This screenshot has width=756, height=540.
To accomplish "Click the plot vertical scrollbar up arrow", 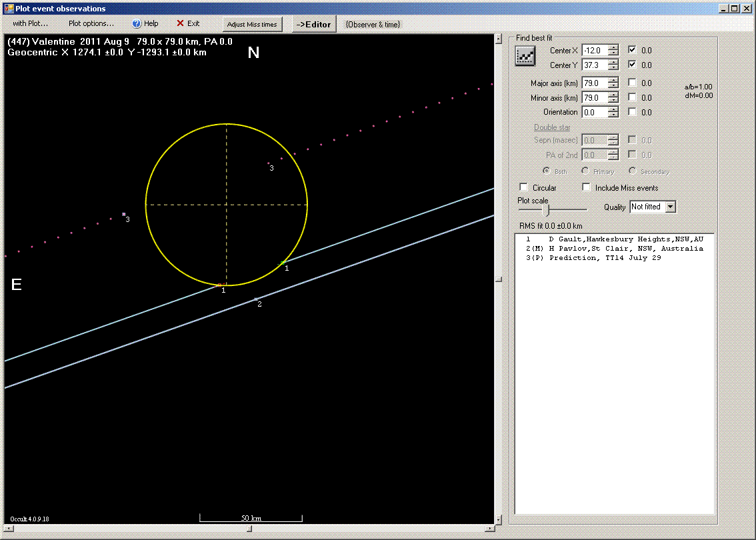I will pos(499,39).
